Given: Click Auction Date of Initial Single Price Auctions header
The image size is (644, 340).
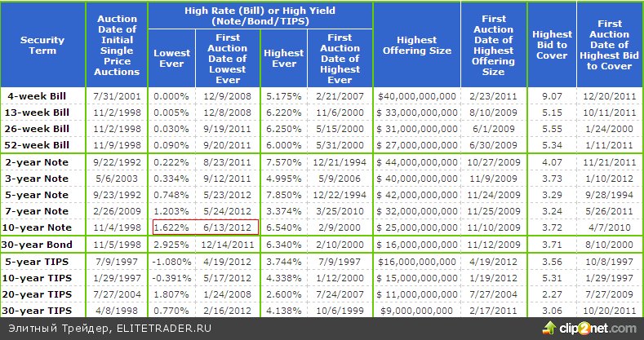Looking at the screenshot, I should tap(117, 45).
